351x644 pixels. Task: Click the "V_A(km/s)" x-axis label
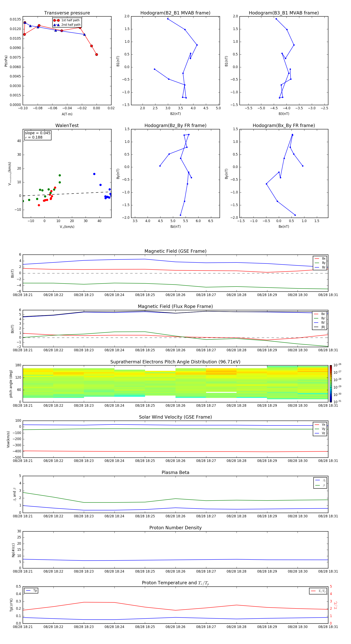[x=67, y=227]
